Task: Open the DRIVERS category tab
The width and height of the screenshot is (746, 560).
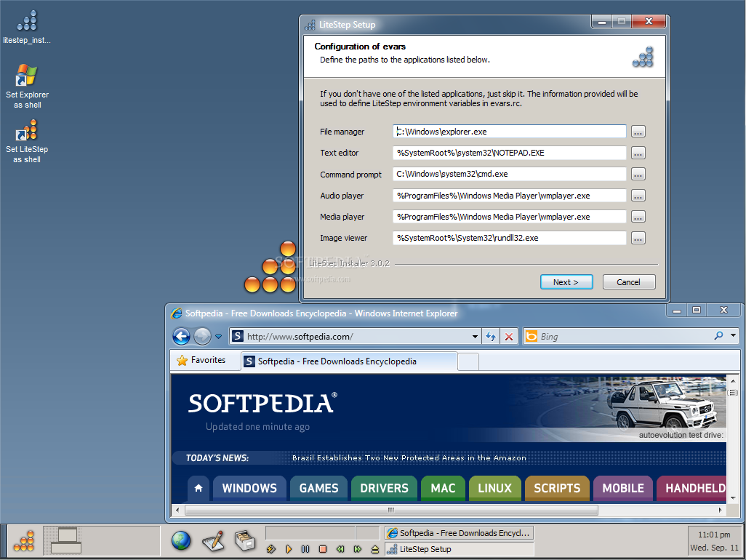Action: [384, 488]
